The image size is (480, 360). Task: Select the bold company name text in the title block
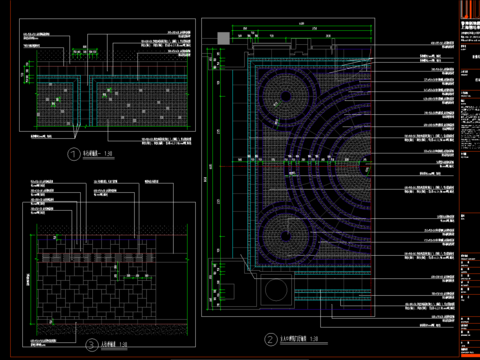471,25
